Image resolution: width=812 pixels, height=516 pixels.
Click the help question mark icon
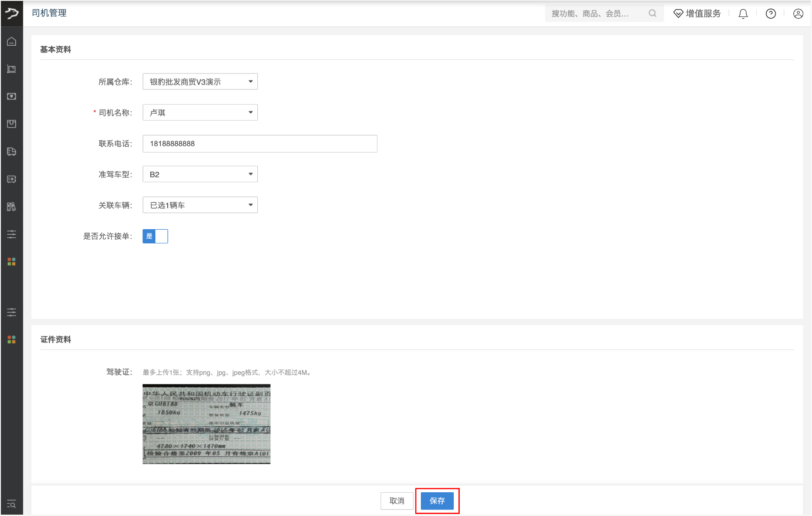pyautogui.click(x=770, y=14)
